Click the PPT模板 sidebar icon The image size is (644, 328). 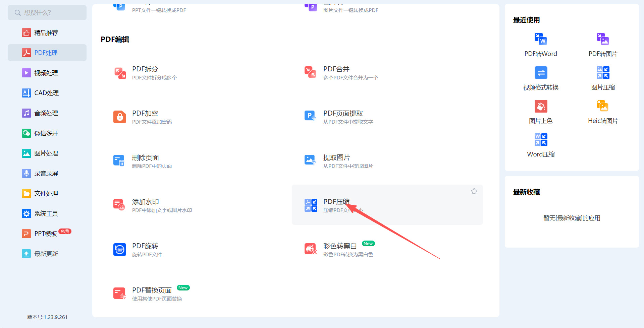tap(26, 234)
